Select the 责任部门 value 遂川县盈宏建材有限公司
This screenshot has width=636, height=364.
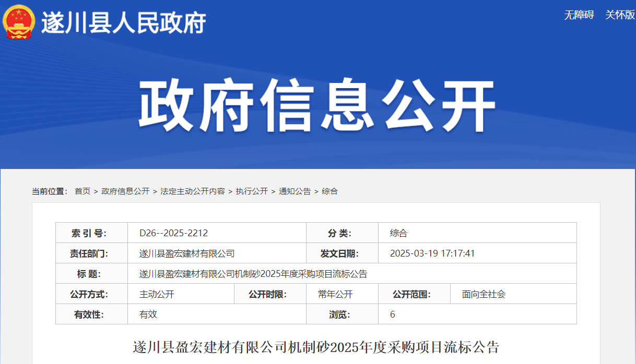point(187,253)
